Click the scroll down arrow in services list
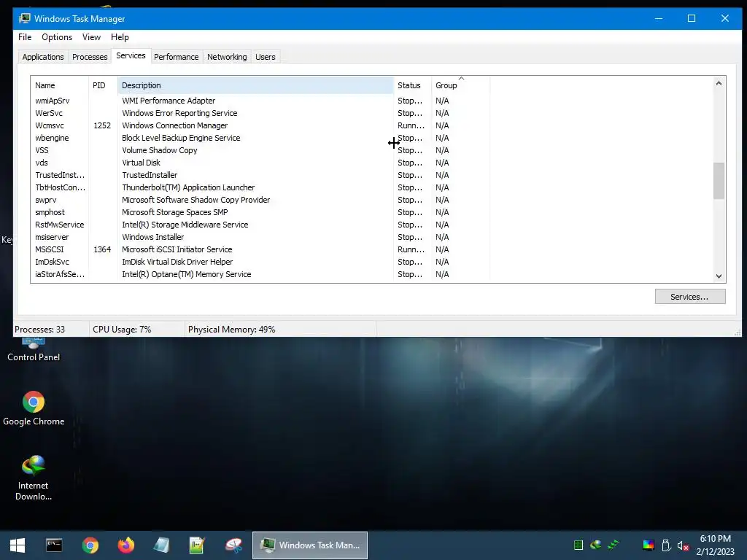The height and width of the screenshot is (560, 747). pyautogui.click(x=719, y=276)
